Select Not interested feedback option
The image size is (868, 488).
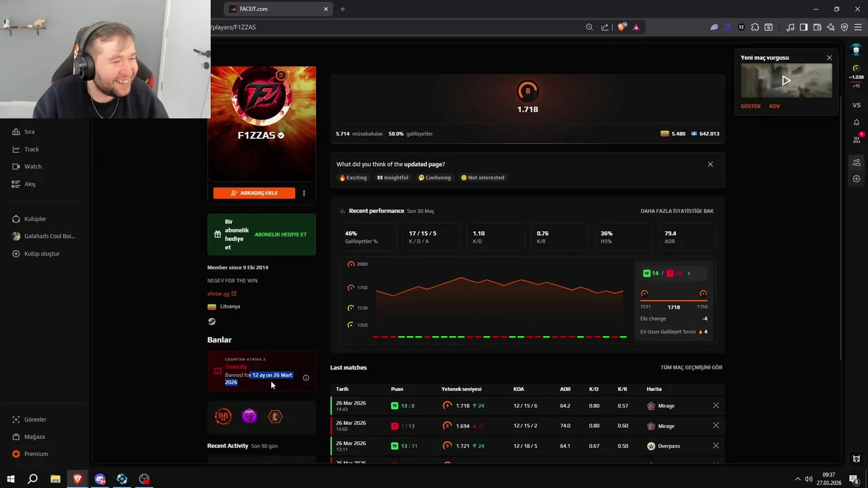point(482,178)
